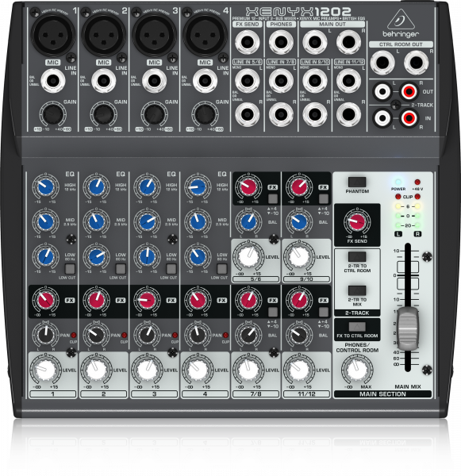461x476 pixels.
Task: Click the PHONES output jack
Action: pyautogui.click(x=281, y=42)
